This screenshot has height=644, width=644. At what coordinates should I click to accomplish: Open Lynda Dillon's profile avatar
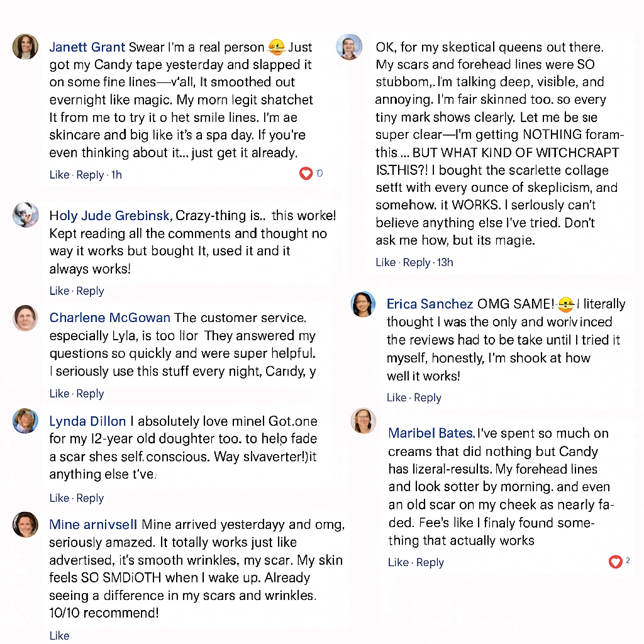point(25,421)
